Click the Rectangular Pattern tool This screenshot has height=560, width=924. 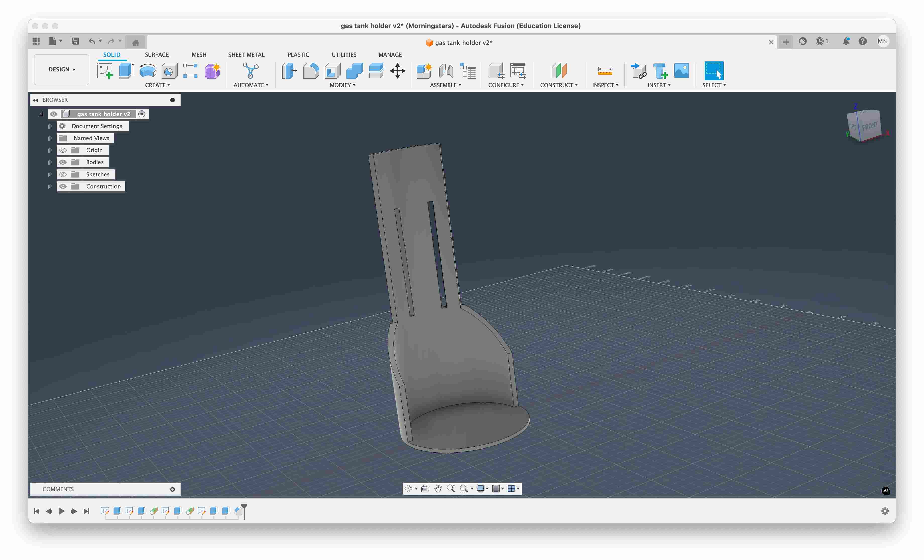[x=191, y=71]
